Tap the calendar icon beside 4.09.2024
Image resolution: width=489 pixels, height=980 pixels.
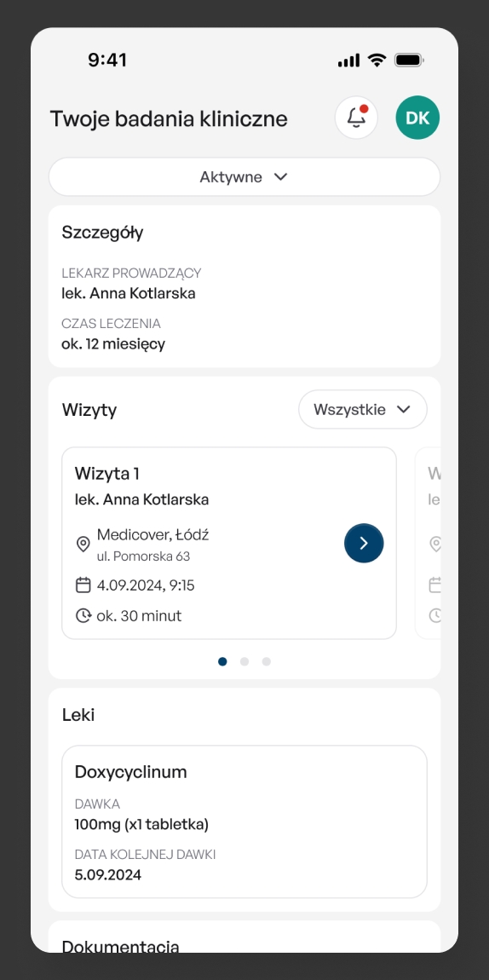click(83, 585)
